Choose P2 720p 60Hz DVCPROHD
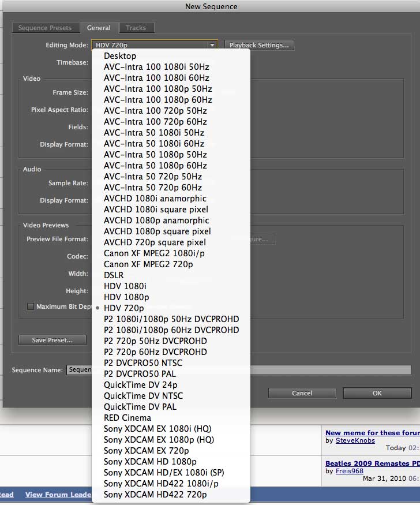 [171, 351]
